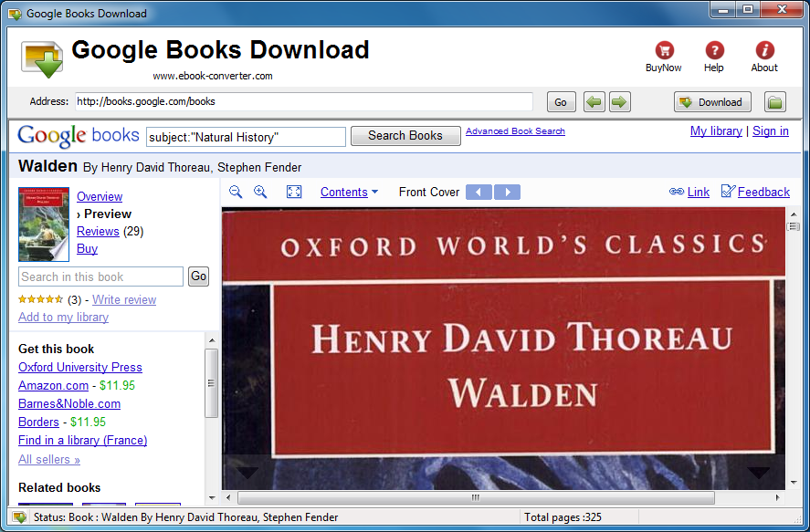Viewport: 810px width, 532px height.
Task: Open the Link option
Action: pyautogui.click(x=698, y=192)
